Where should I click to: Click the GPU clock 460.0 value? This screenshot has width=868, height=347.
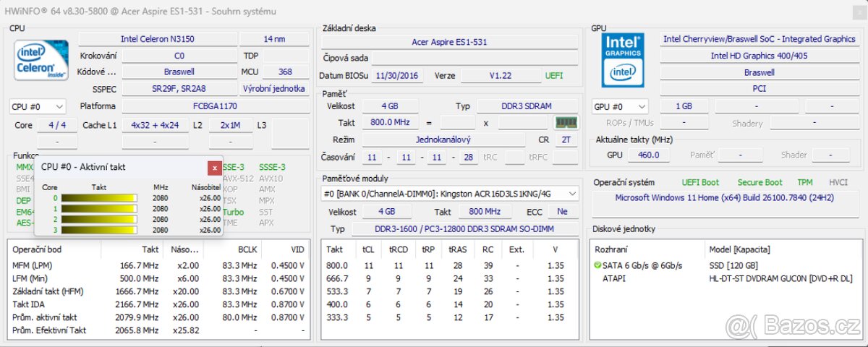click(x=649, y=155)
